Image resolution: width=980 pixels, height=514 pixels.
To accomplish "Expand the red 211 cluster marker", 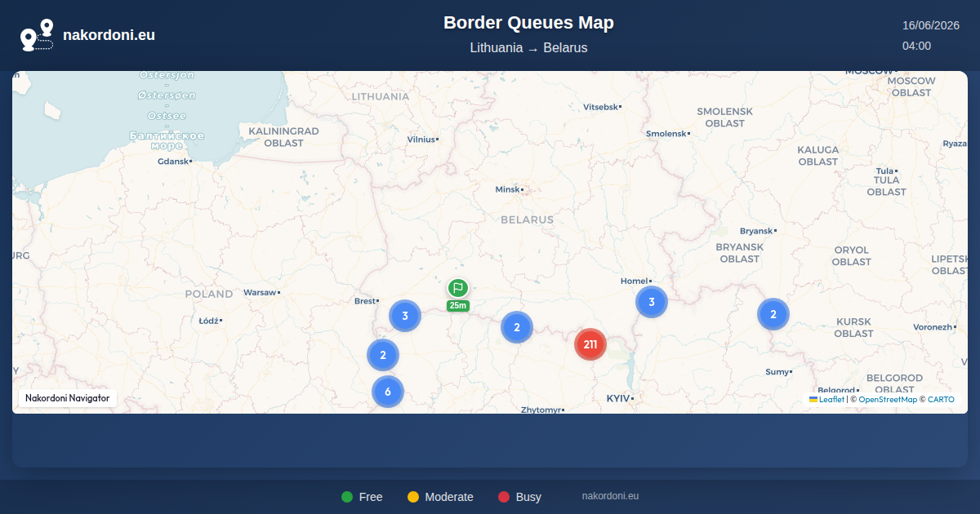I will [x=590, y=344].
